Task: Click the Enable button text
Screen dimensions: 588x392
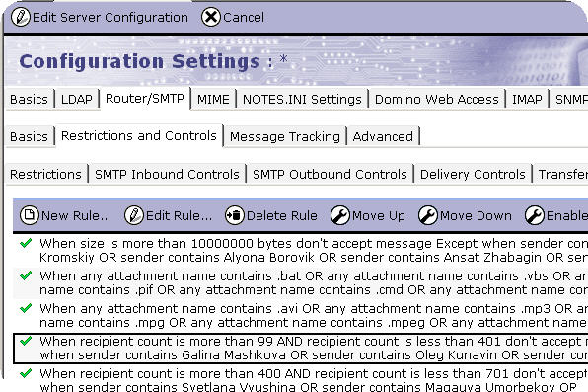Action: click(566, 216)
